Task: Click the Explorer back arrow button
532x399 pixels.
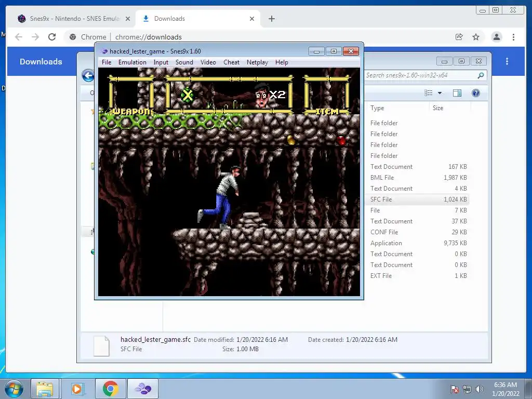Action: (x=88, y=75)
